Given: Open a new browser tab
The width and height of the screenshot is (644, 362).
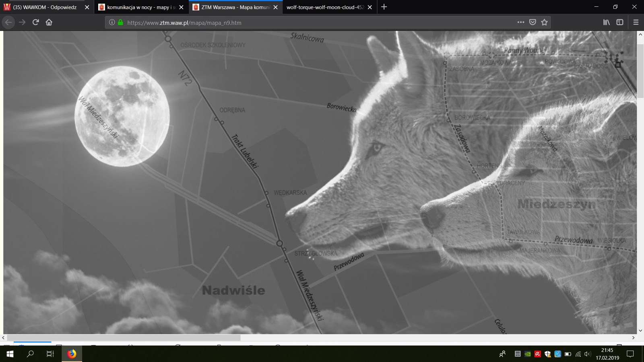Looking at the screenshot, I should [384, 7].
